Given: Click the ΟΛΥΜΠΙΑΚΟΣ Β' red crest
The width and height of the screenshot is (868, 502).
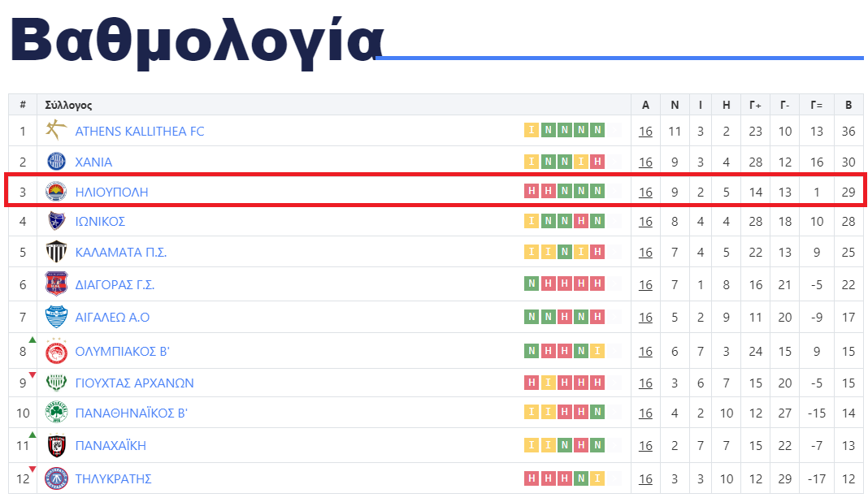Looking at the screenshot, I should [x=56, y=351].
